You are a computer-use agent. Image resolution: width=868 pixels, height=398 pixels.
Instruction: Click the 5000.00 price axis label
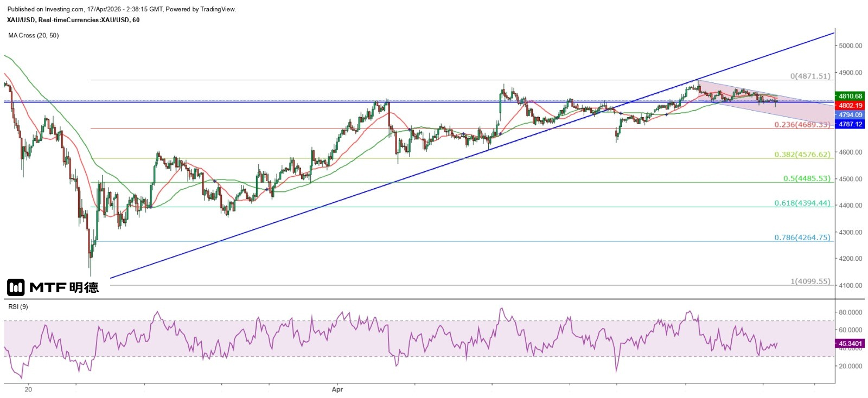850,46
